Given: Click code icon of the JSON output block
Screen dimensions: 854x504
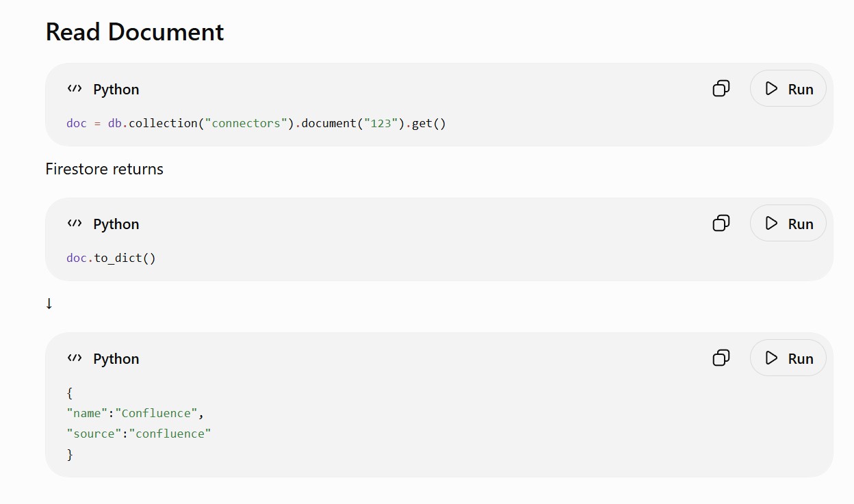Looking at the screenshot, I should 75,358.
